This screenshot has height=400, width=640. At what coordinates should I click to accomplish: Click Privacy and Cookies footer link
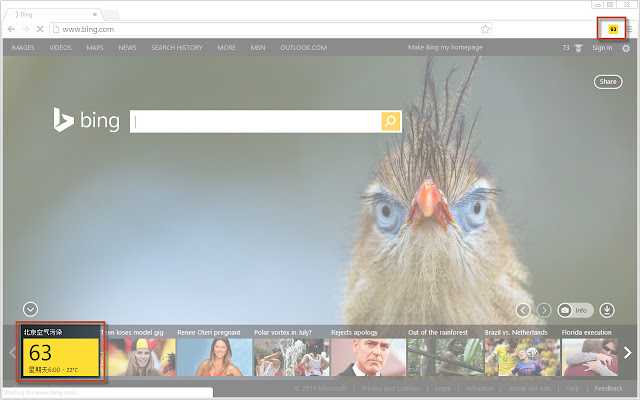point(390,389)
